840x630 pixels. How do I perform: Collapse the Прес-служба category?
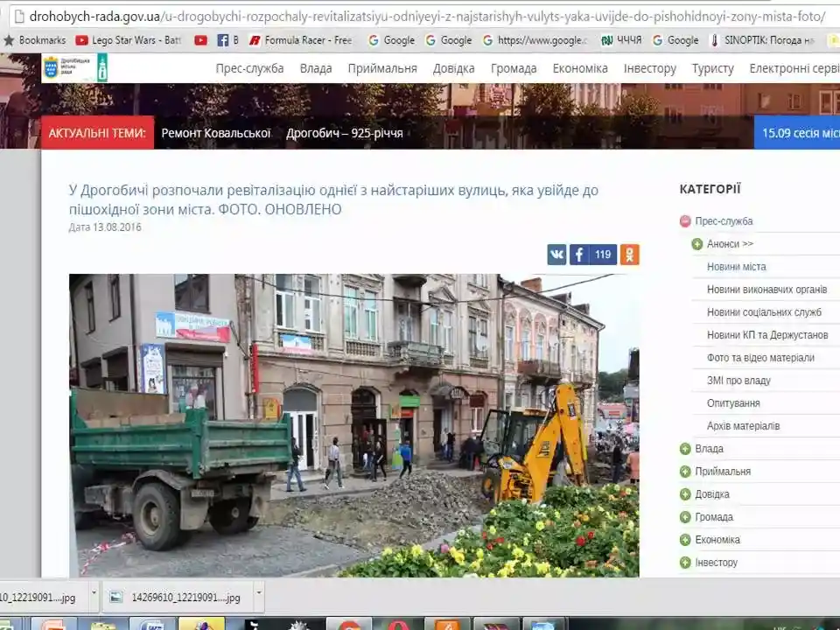(x=685, y=221)
